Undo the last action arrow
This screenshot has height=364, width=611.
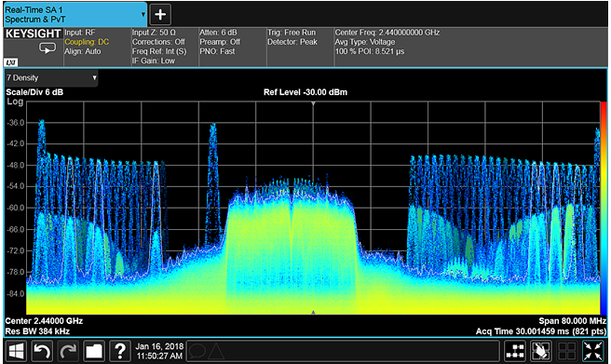(42, 352)
